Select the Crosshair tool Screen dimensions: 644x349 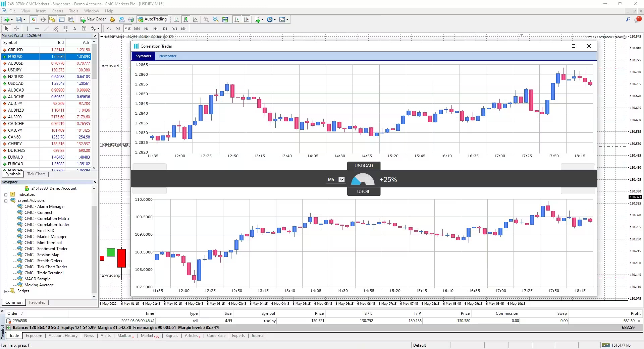point(16,28)
